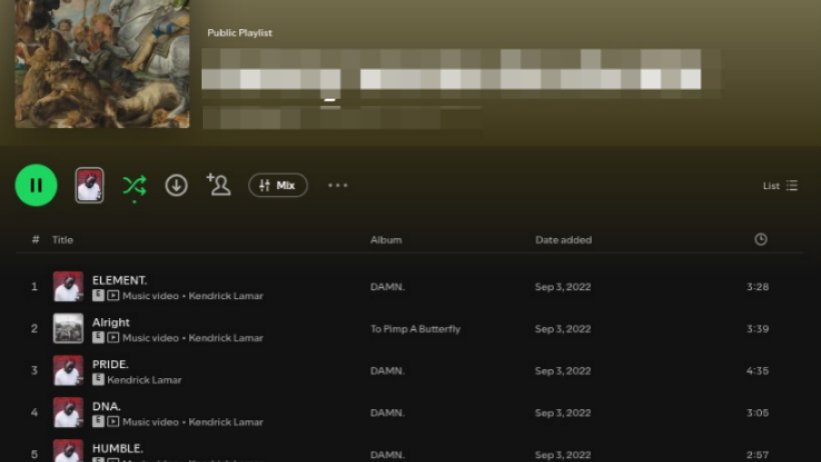Click the explicit E badge on PRIDE.
Screen dimensions: 821x462
tap(98, 379)
